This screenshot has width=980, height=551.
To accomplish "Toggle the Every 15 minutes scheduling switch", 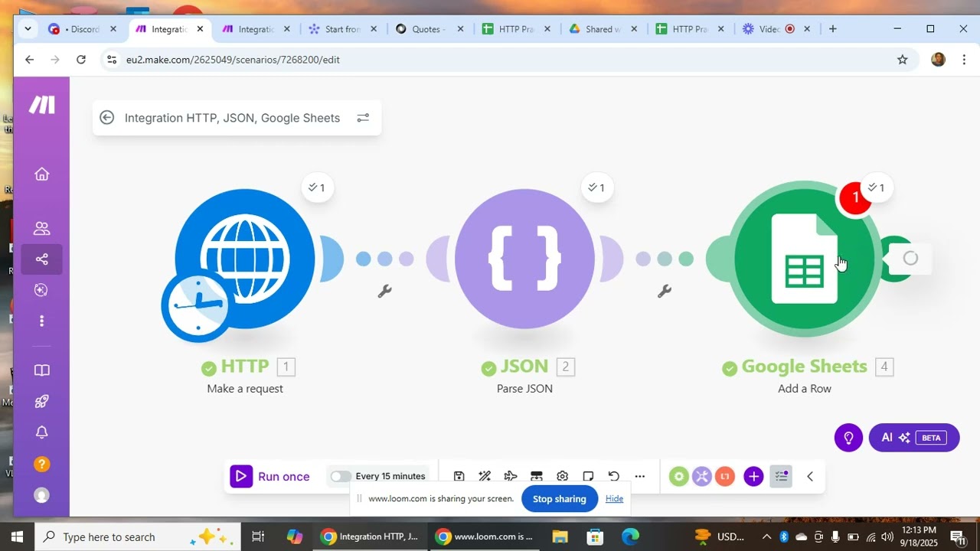I will coord(341,476).
